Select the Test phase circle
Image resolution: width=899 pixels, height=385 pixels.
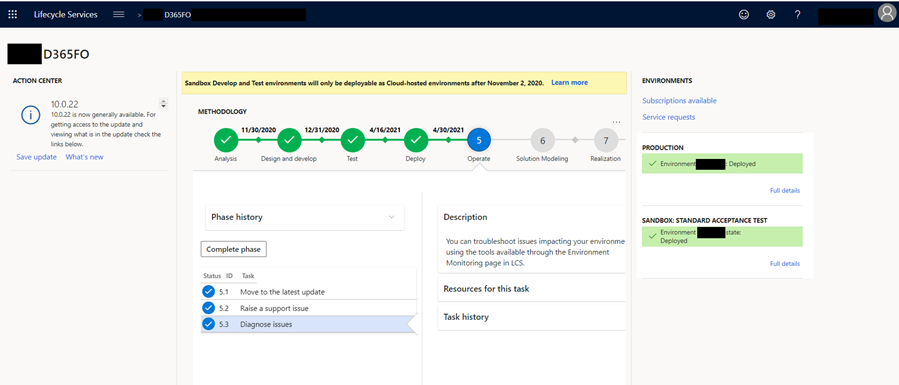353,140
